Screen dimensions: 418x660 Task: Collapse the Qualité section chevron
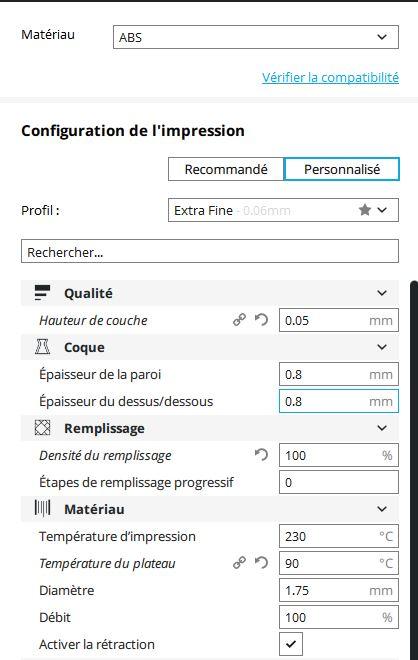click(x=382, y=293)
